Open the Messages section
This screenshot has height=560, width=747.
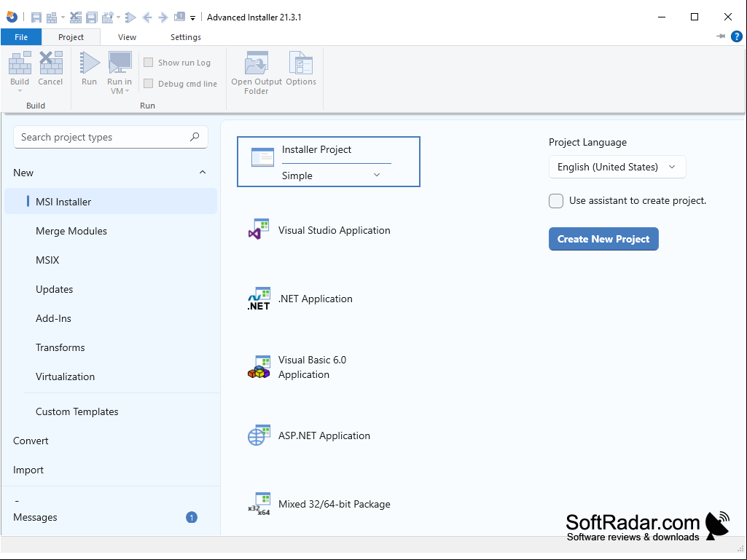(x=35, y=517)
